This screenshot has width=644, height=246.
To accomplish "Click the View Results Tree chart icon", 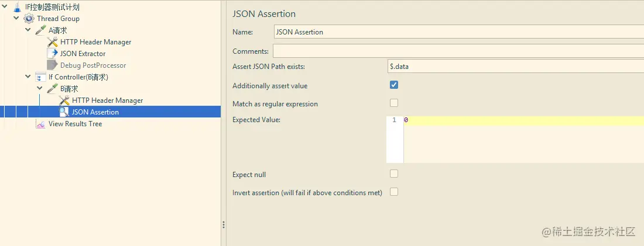I will click(40, 124).
